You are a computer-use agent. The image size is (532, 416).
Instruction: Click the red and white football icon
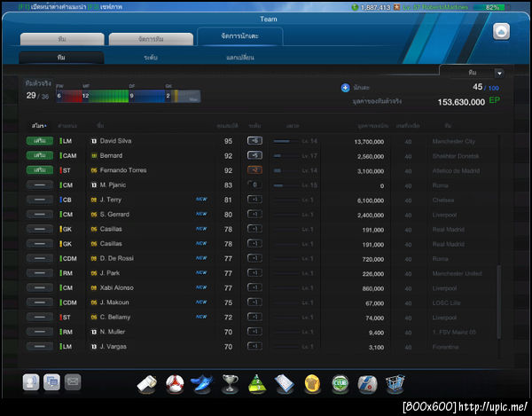point(175,384)
